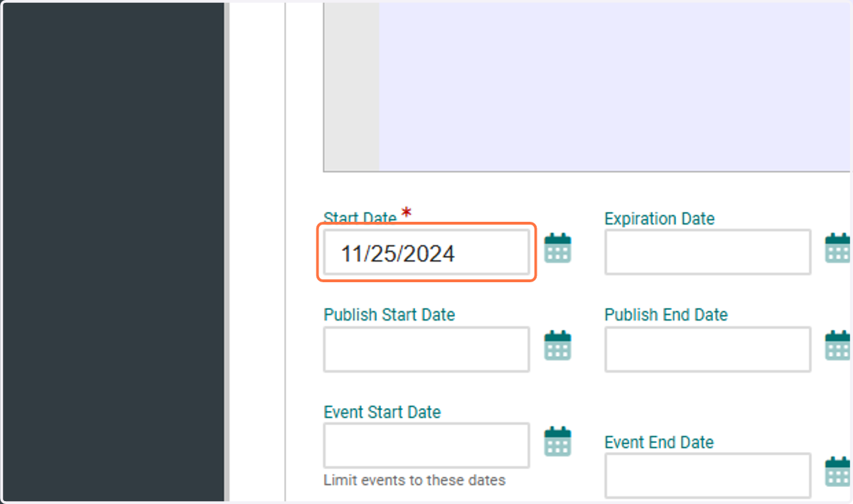Click the 'Event Start Date' label
The width and height of the screenshot is (853, 504).
pos(382,412)
